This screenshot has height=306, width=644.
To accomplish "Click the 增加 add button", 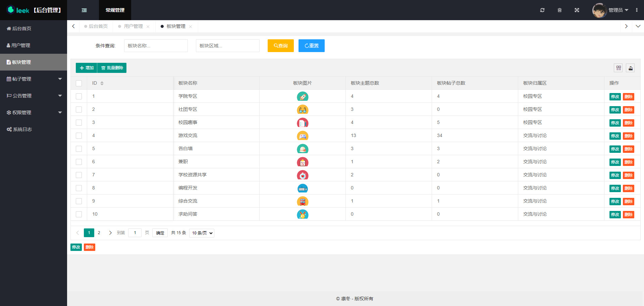I will pos(87,68).
